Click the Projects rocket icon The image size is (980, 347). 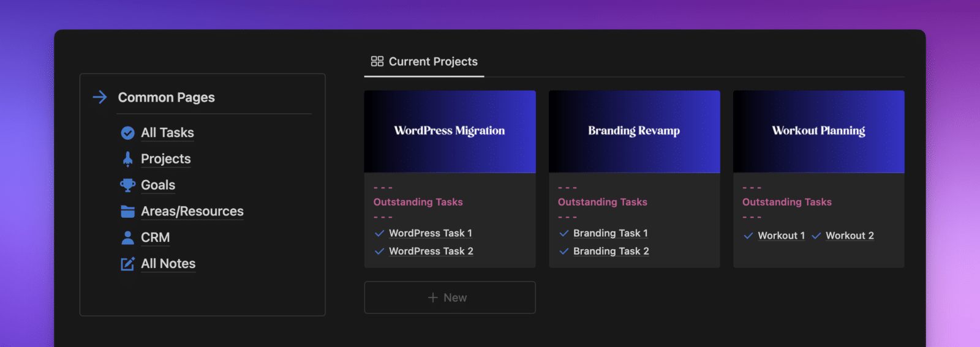(127, 159)
